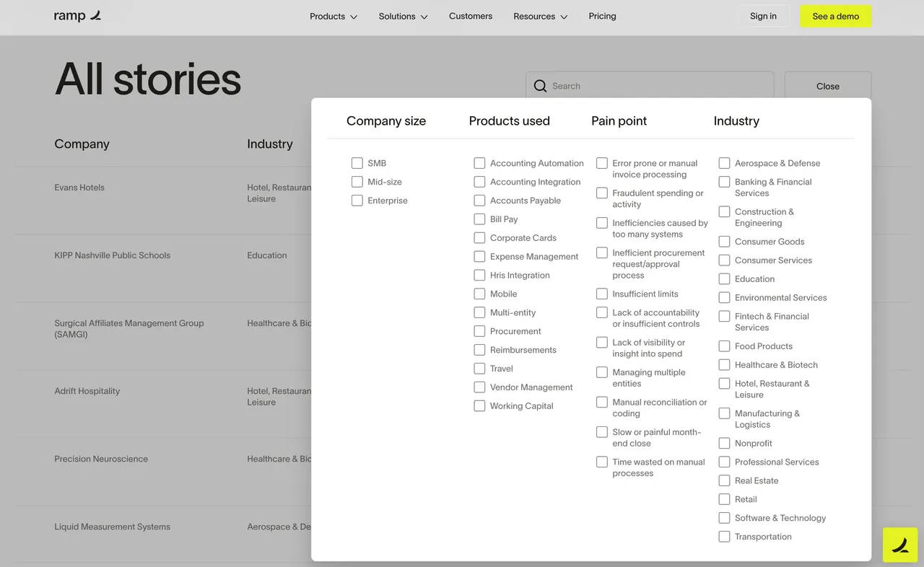924x567 pixels.
Task: Close the filter panel
Action: pos(827,86)
